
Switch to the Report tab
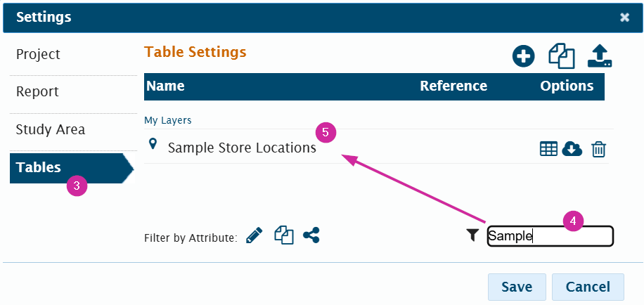pos(38,92)
